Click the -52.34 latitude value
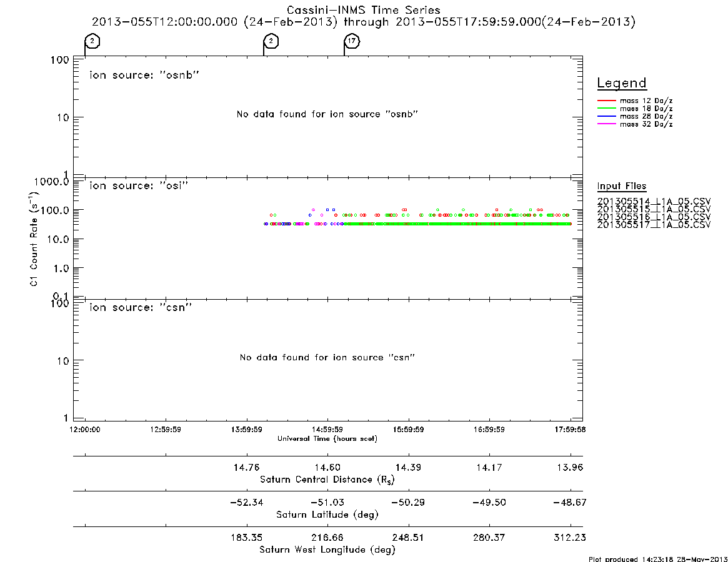 tap(247, 503)
